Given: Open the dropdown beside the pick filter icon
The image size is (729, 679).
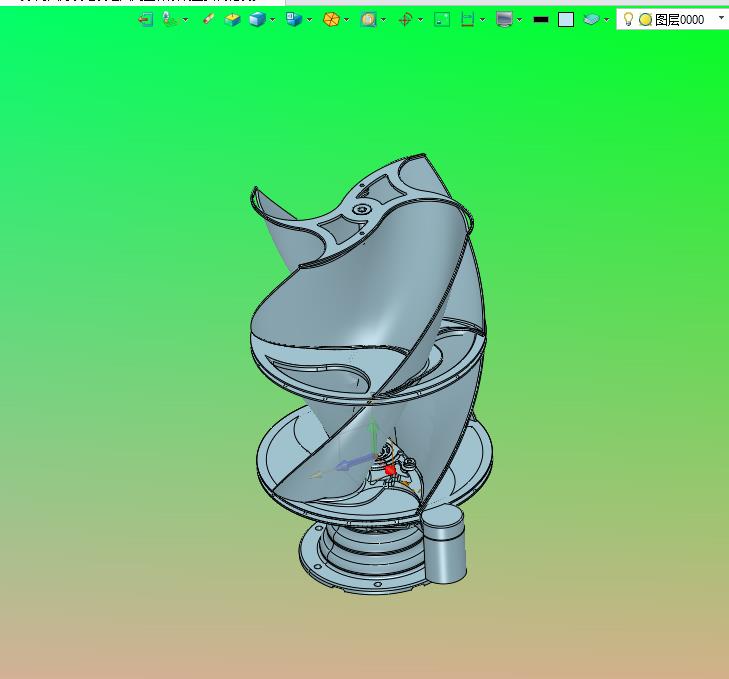Looking at the screenshot, I should pos(186,20).
